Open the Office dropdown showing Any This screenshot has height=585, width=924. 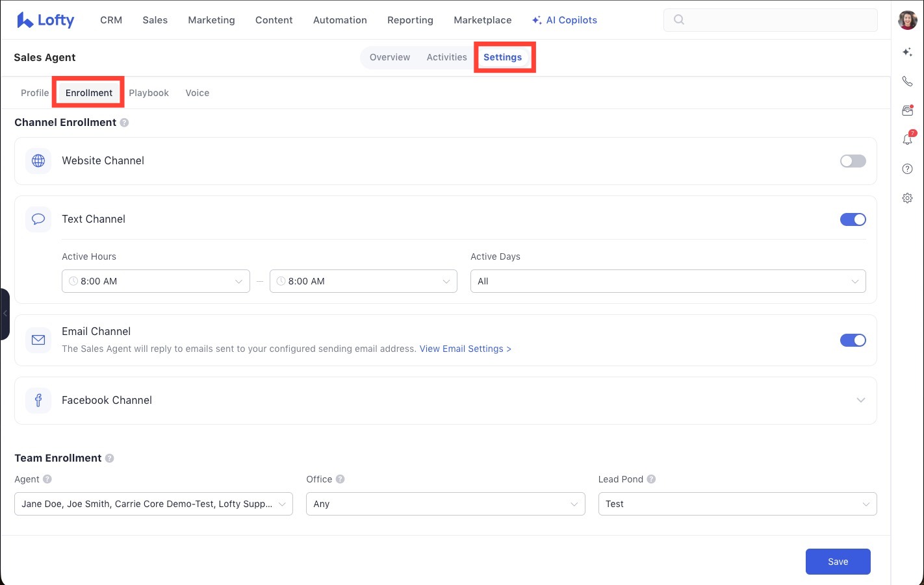point(445,504)
